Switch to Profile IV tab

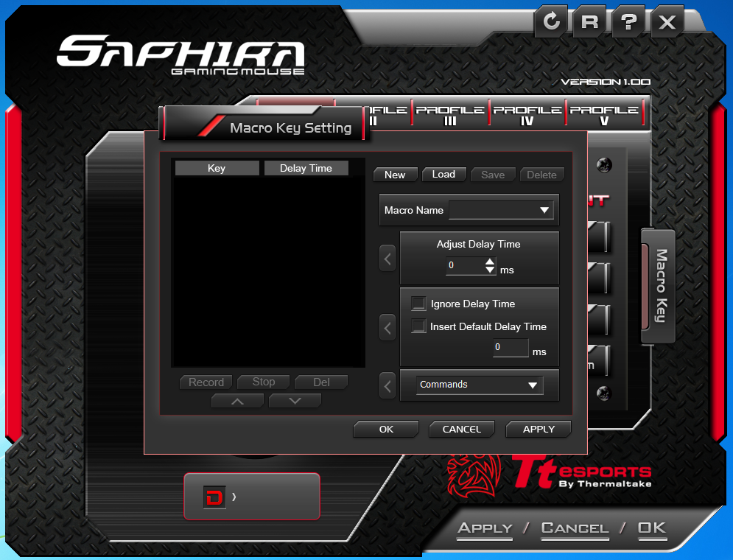coord(527,114)
